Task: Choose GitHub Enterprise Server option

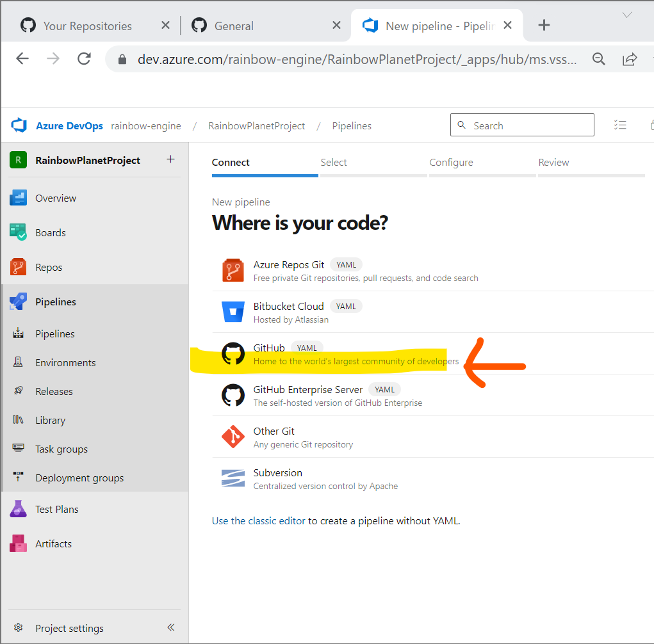Action: point(433,395)
